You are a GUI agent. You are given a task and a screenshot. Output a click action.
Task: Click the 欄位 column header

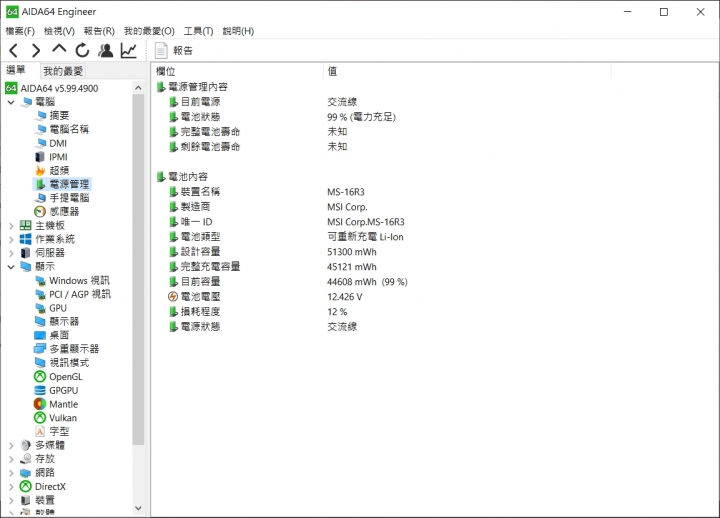237,71
